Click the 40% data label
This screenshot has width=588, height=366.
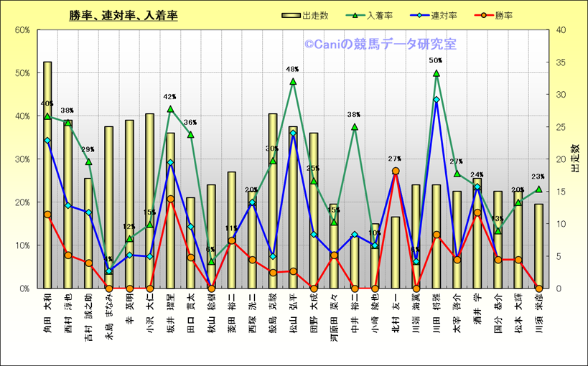point(47,103)
